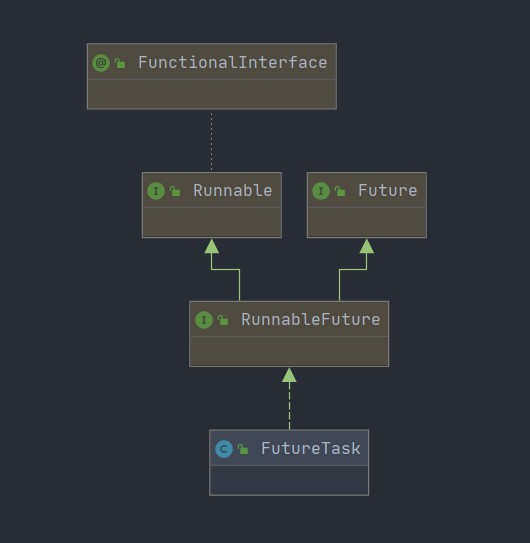Select the Future node title
This screenshot has width=530, height=543.
tap(387, 190)
